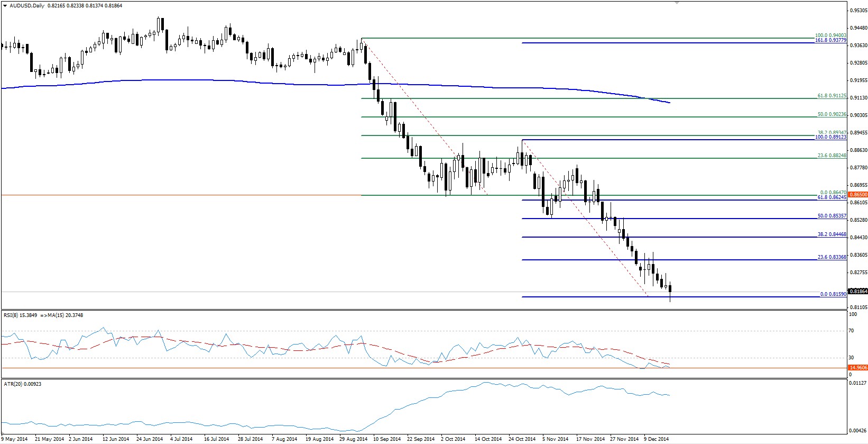Click the date label 12 Jun 2014
This screenshot has width=868, height=444.
pos(116,439)
